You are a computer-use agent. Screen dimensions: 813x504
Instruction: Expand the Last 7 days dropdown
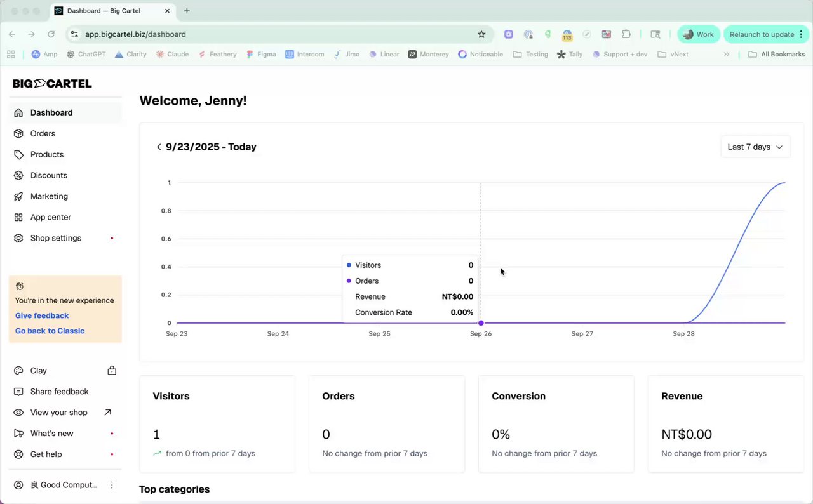[755, 147]
